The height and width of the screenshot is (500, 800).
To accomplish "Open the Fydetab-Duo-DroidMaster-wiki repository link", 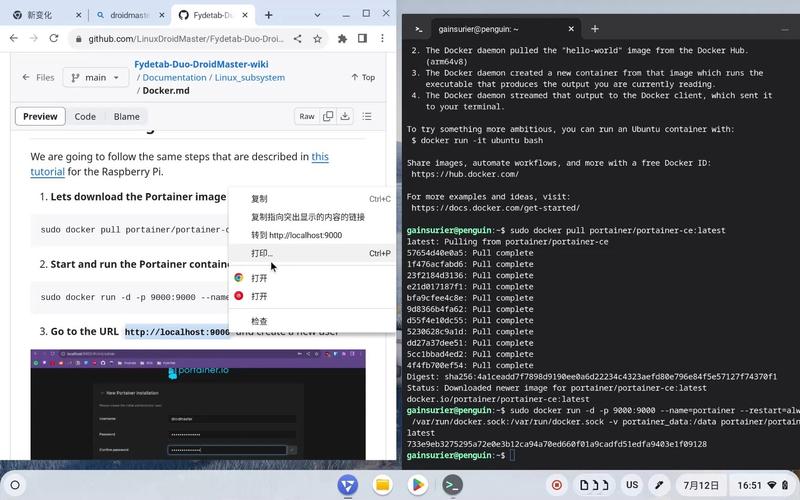I will coord(201,64).
